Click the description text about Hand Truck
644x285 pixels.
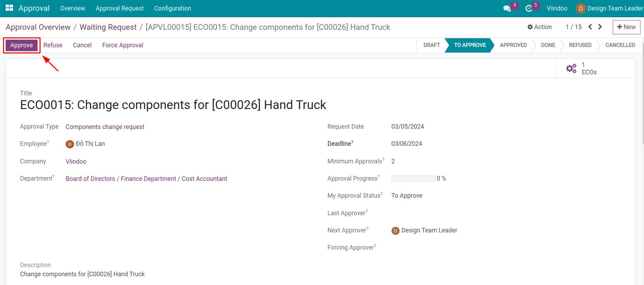[x=82, y=274]
